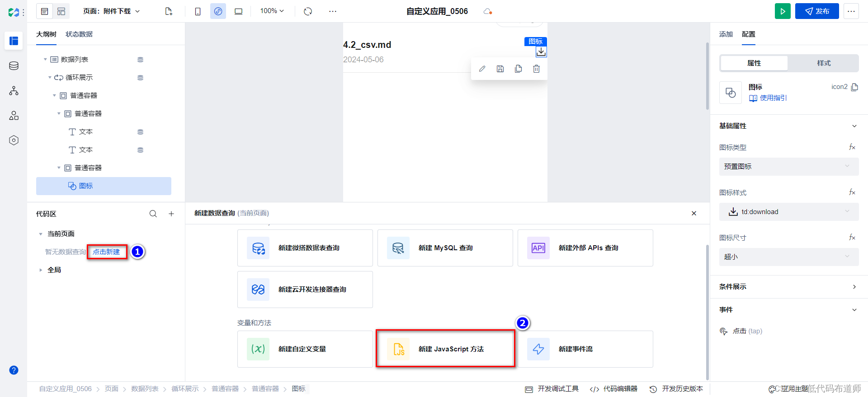Select the desktop PC preview icon
This screenshot has width=868, height=397.
(x=238, y=11)
